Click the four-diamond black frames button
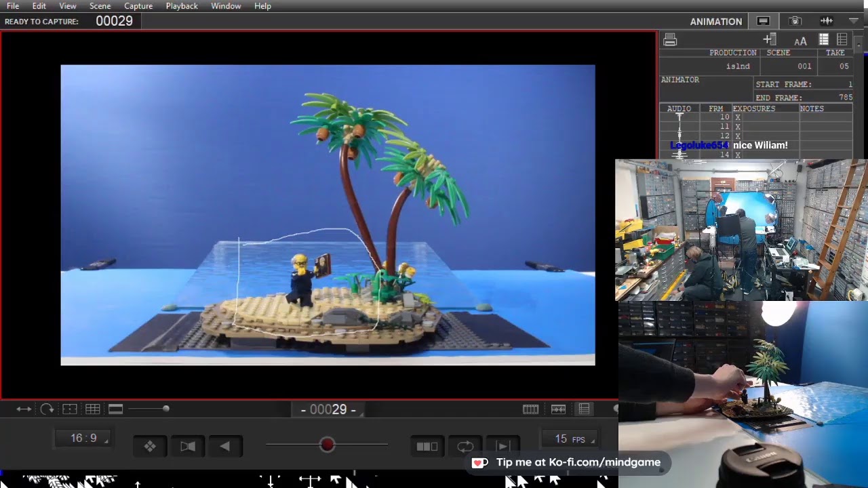This screenshot has width=868, height=488. click(x=151, y=446)
